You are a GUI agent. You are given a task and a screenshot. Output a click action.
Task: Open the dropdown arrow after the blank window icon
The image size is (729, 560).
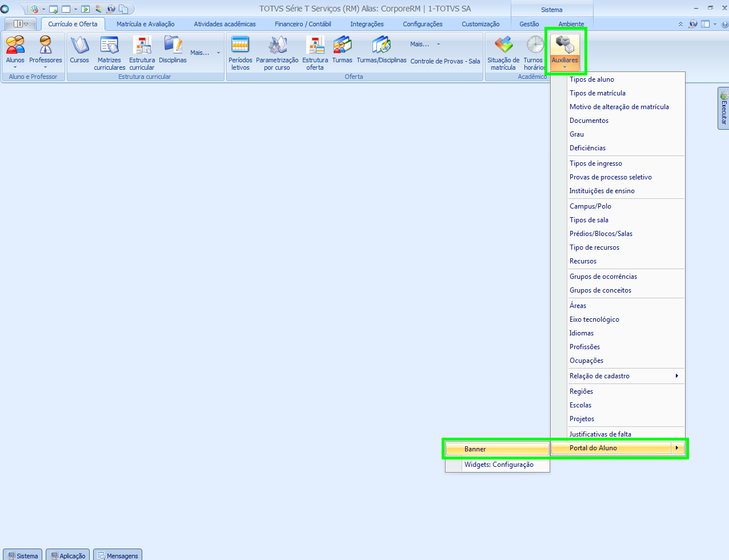pyautogui.click(x=75, y=9)
